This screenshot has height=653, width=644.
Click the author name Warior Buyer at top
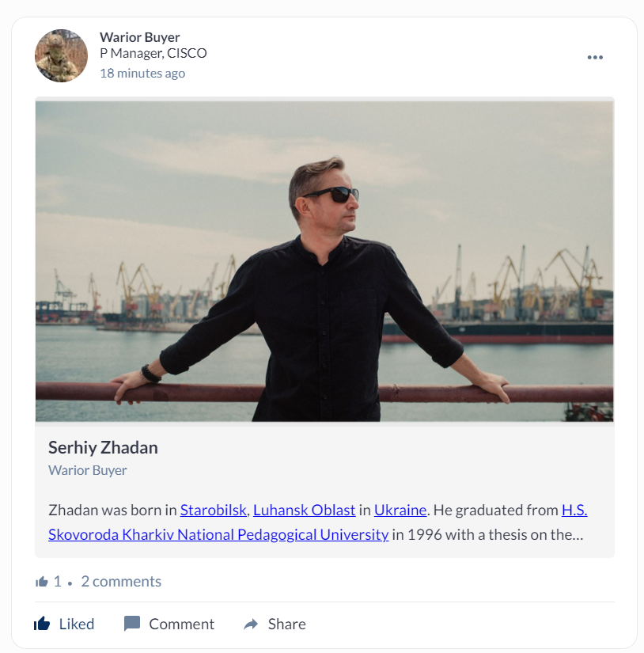(140, 37)
